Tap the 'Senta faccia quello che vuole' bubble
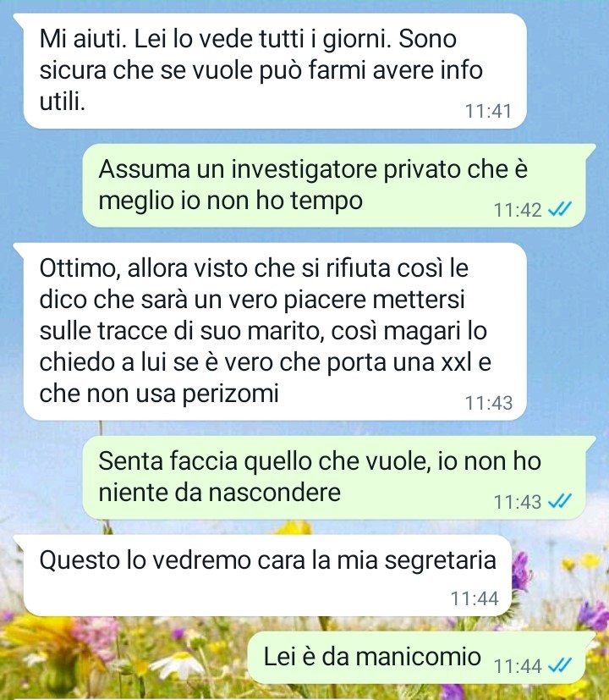 334,477
